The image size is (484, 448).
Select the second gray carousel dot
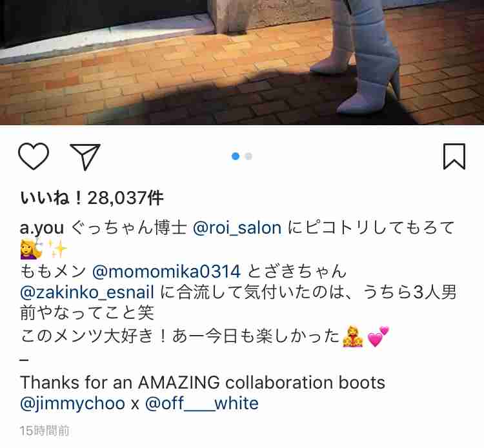pos(248,156)
